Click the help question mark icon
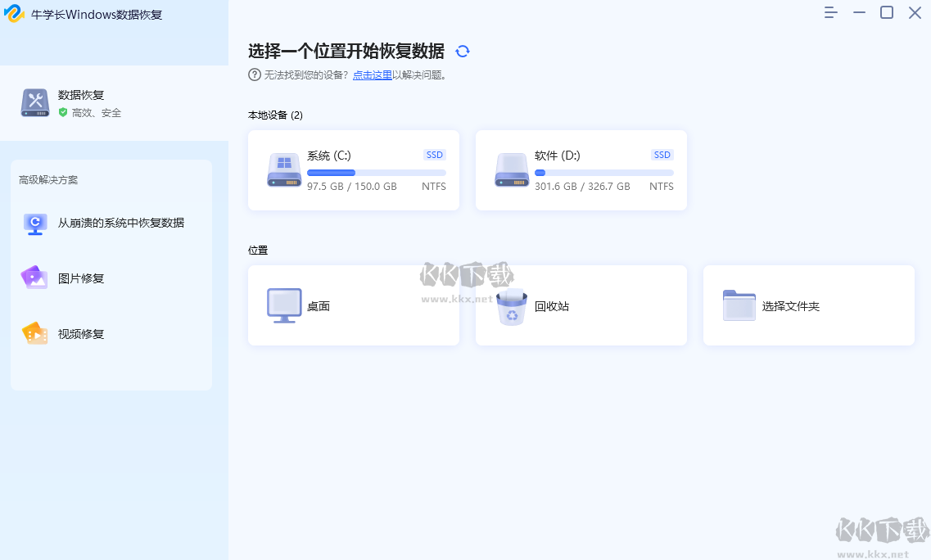The height and width of the screenshot is (560, 931). point(255,75)
